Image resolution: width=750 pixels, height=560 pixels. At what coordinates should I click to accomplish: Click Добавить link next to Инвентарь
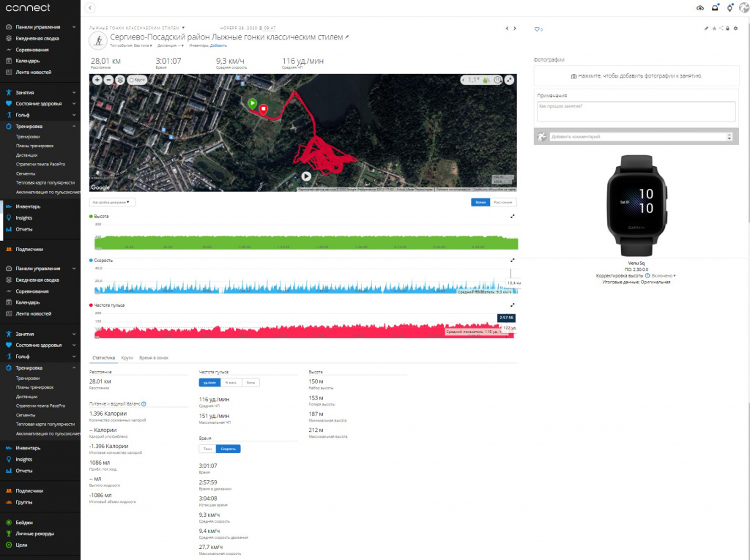click(x=218, y=46)
